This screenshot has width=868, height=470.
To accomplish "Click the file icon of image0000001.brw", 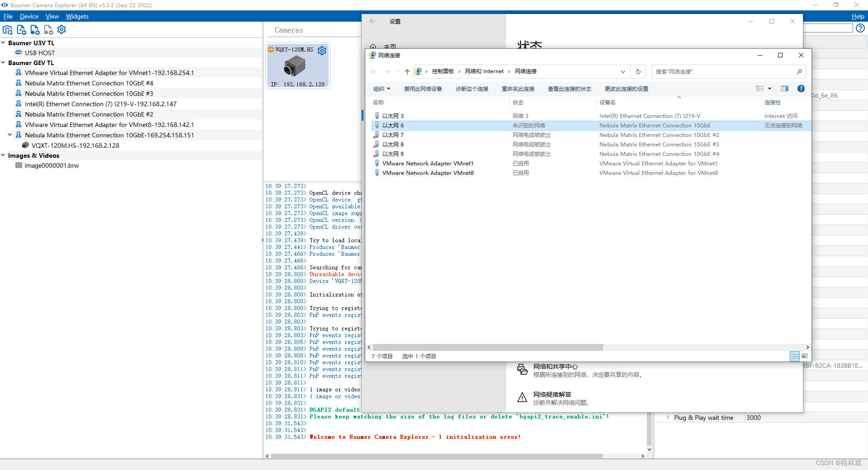I will [x=19, y=165].
